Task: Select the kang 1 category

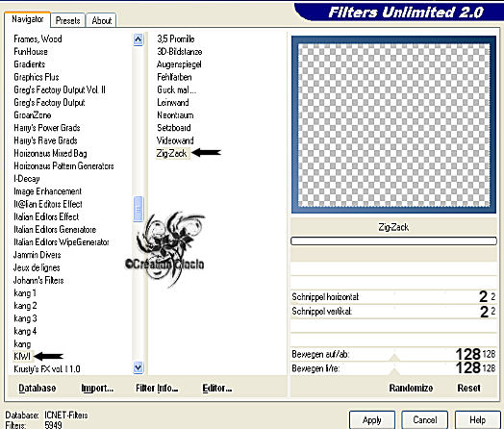Action: tap(25, 293)
